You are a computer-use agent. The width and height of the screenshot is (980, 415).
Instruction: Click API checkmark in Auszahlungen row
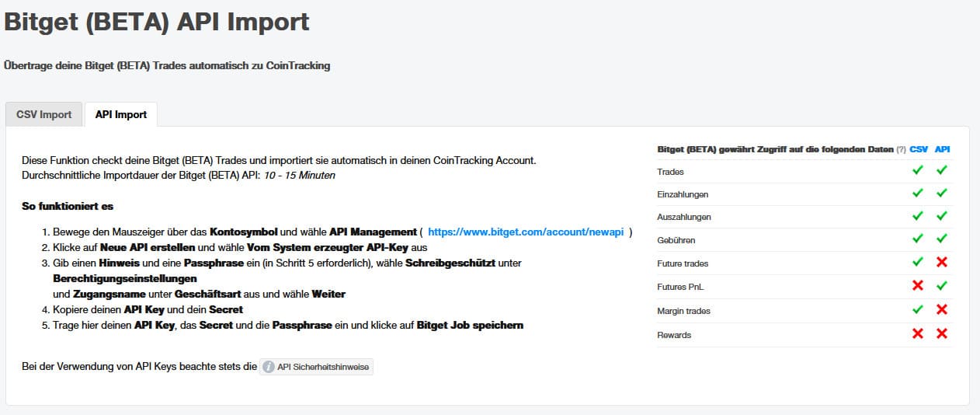(942, 216)
